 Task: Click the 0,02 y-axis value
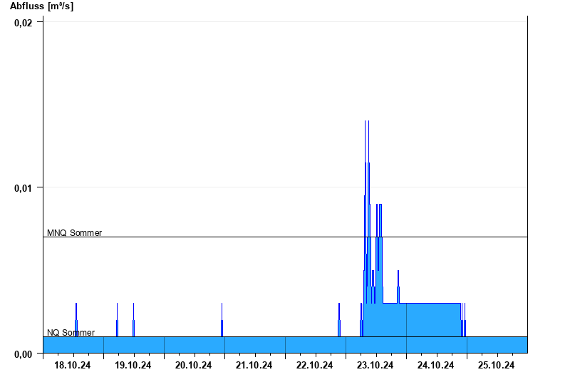24,23
